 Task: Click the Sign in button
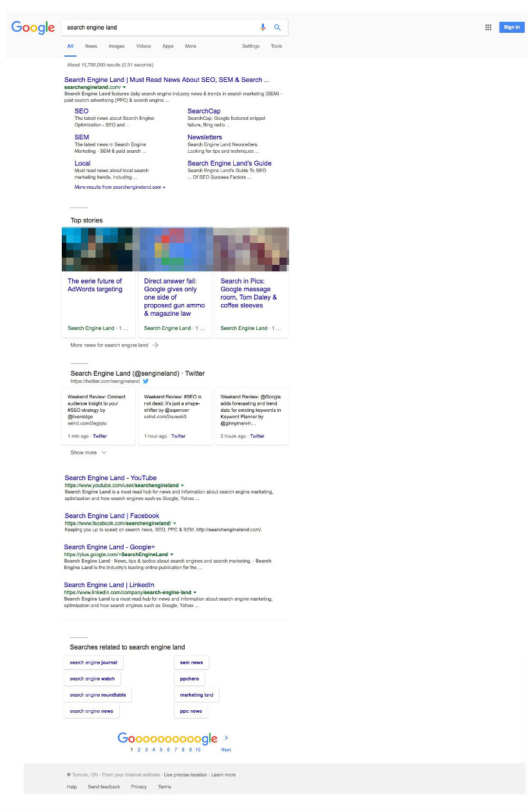(511, 27)
